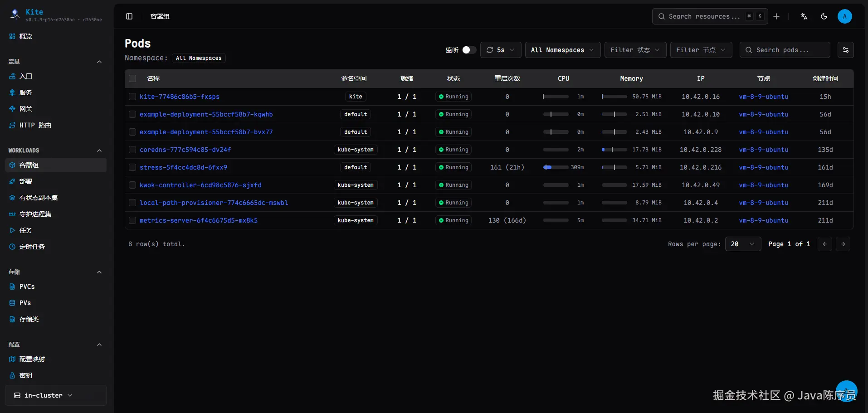
Task: Switch theme with the moon icon
Action: [x=824, y=16]
